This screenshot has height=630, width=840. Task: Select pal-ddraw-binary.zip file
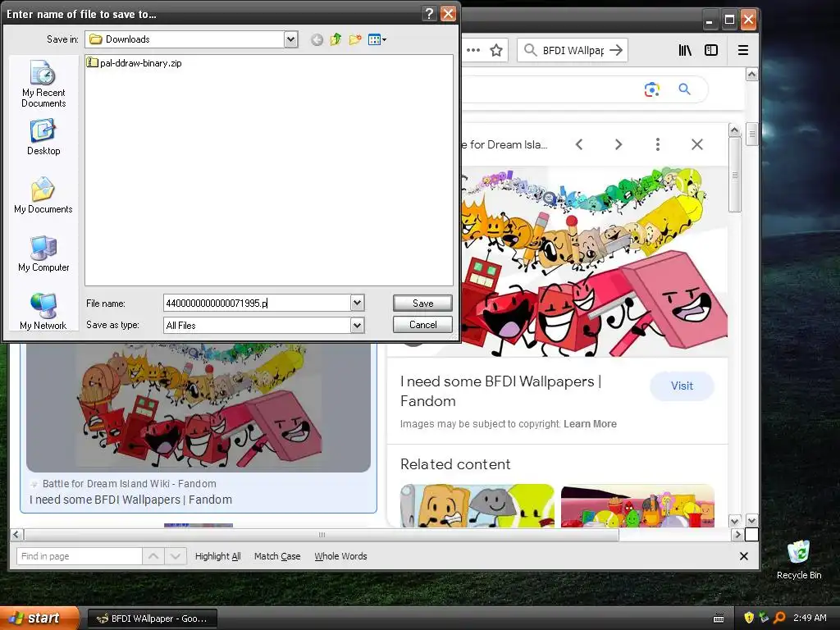pos(135,62)
